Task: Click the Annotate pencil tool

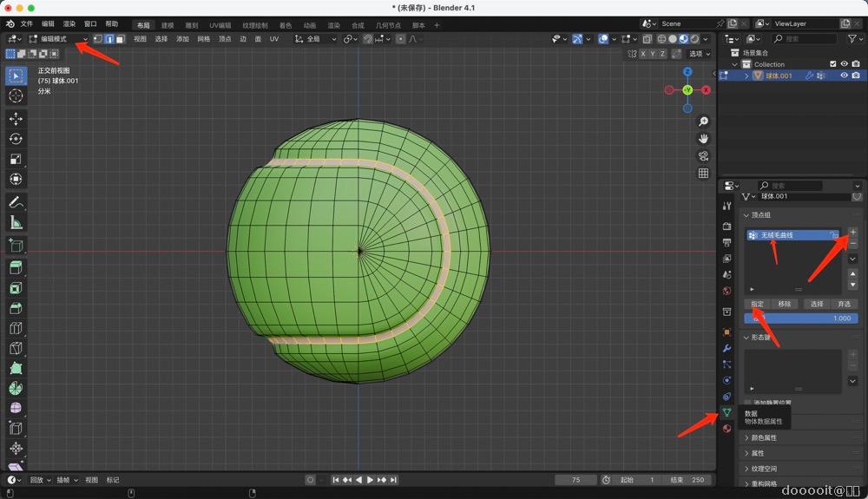Action: click(16, 202)
